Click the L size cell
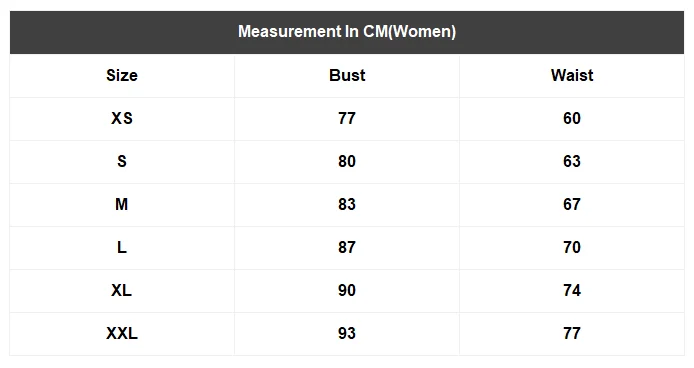Viewport: 694px width, 368px height. [x=122, y=247]
